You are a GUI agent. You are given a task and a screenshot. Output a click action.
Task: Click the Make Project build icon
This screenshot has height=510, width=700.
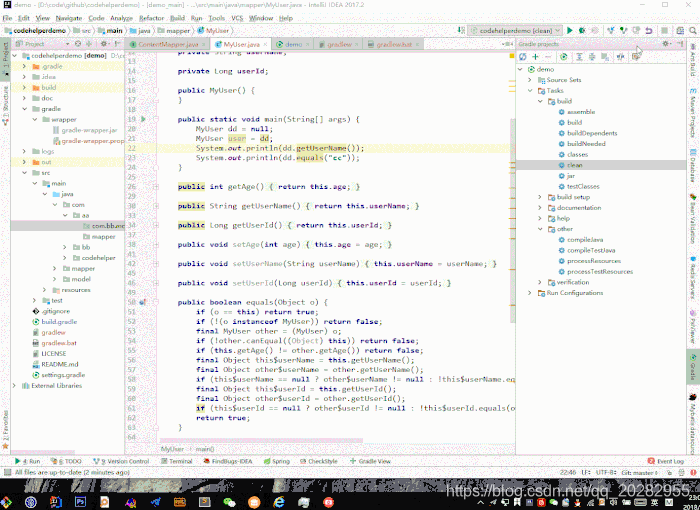point(461,30)
